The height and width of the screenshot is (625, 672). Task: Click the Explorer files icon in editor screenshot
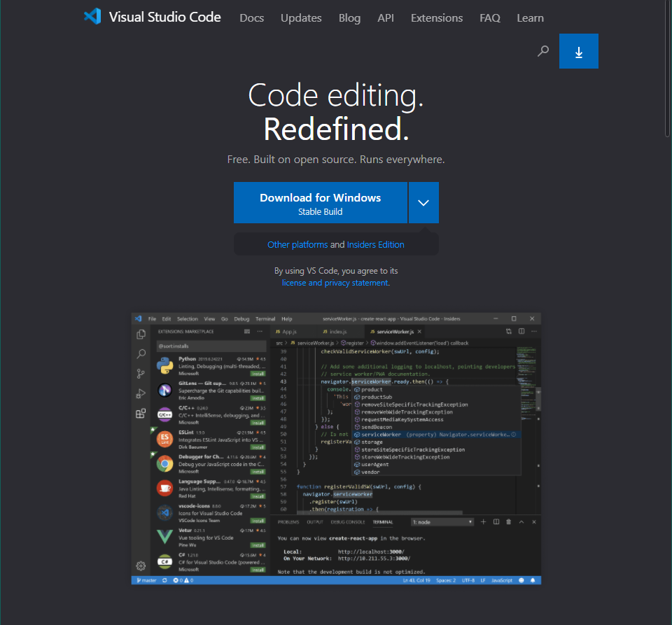[141, 335]
